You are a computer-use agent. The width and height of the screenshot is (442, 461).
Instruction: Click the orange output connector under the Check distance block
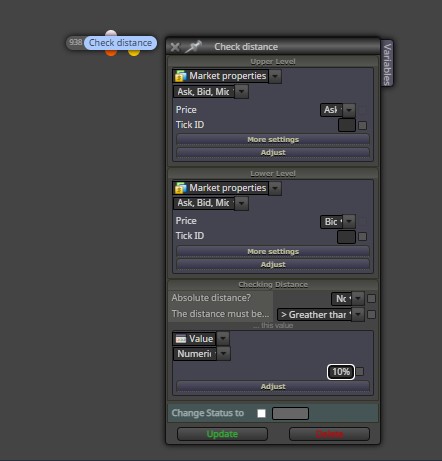tap(111, 53)
